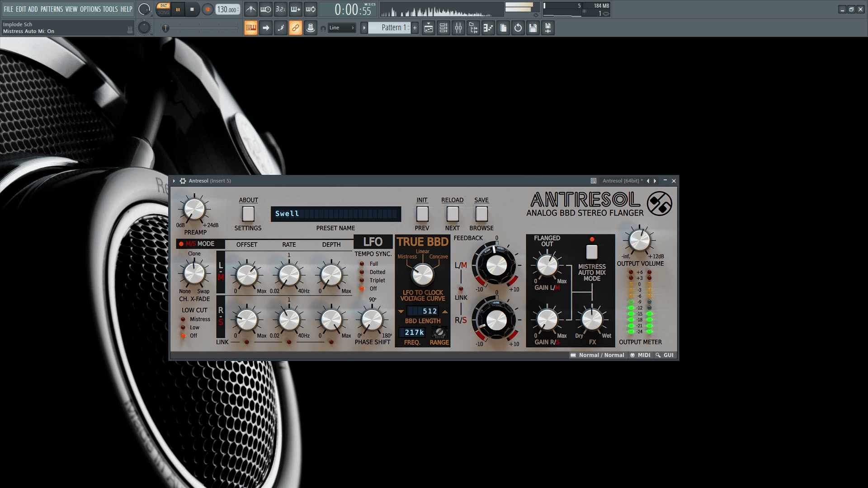The width and height of the screenshot is (868, 488).
Task: Open the Channel rack view icon
Action: [443, 28]
